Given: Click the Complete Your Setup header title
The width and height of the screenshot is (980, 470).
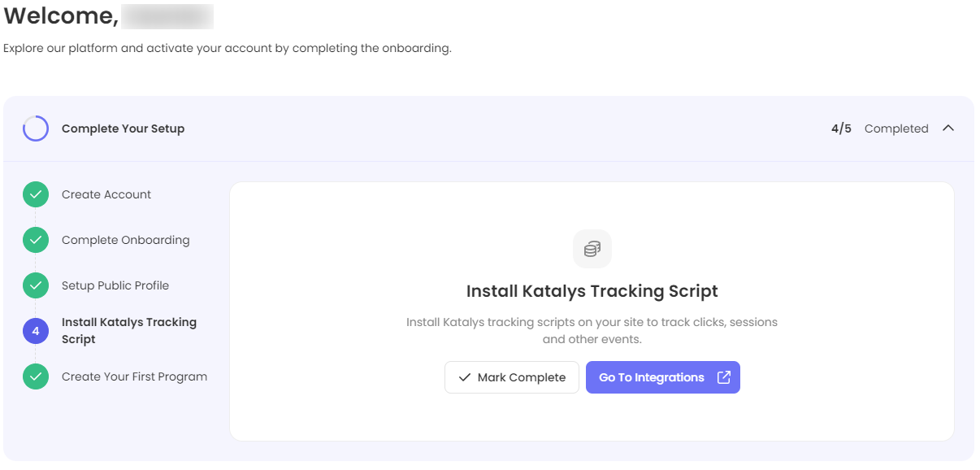Looking at the screenshot, I should tap(123, 128).
